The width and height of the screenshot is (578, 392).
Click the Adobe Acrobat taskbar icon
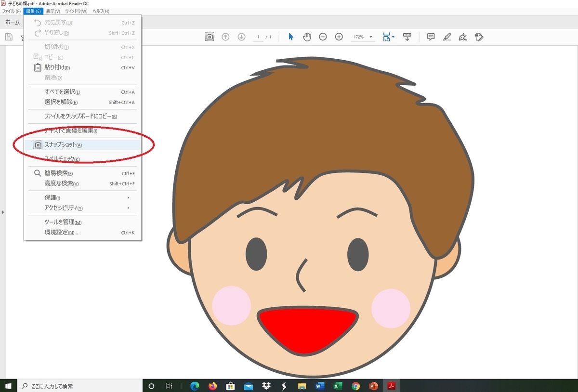(x=392, y=386)
